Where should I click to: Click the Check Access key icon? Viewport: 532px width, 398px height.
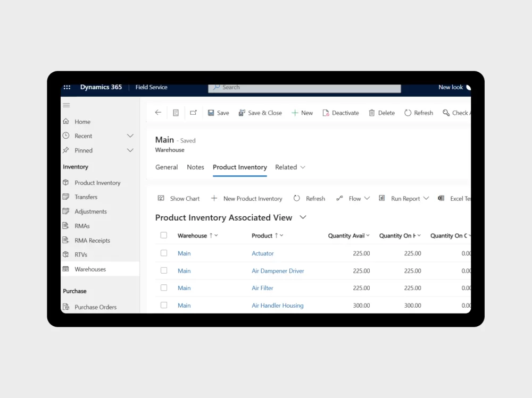(x=446, y=113)
